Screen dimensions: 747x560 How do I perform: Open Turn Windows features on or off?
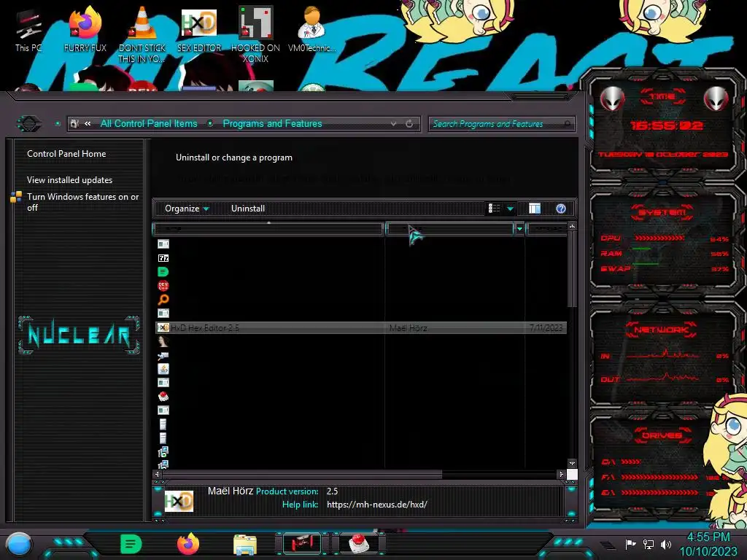[x=82, y=202]
